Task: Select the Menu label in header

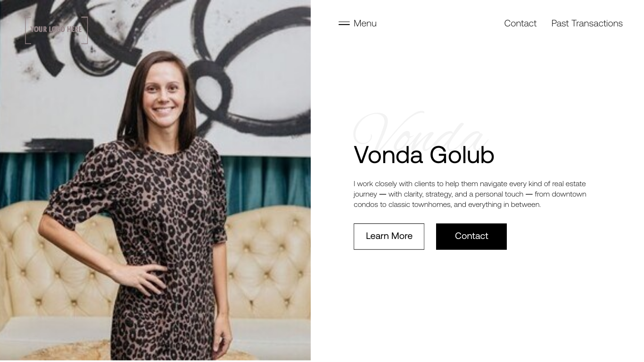Action: pos(365,23)
